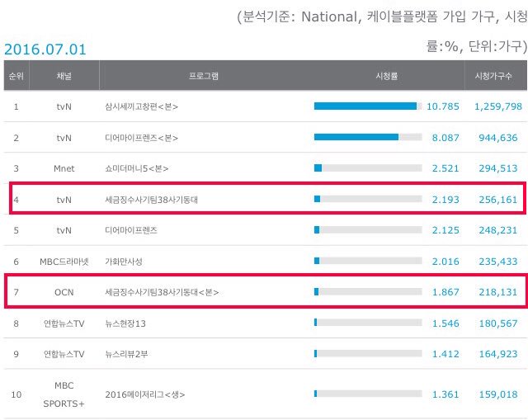This screenshot has height=420, width=528.
Task: Click the rating bar for 디어마이프렌즈<본>
Action: [x=368, y=137]
